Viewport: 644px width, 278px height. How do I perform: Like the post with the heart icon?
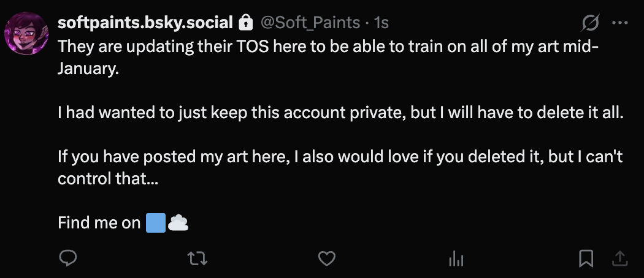[328, 259]
